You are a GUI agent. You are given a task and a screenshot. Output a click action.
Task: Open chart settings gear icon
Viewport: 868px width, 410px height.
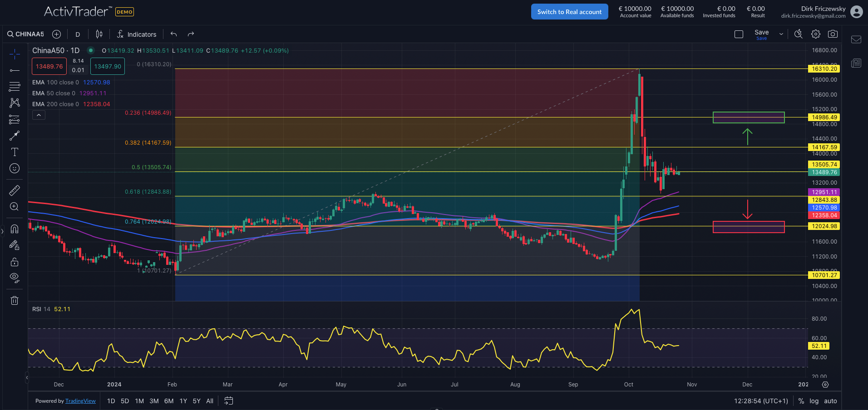coord(816,34)
